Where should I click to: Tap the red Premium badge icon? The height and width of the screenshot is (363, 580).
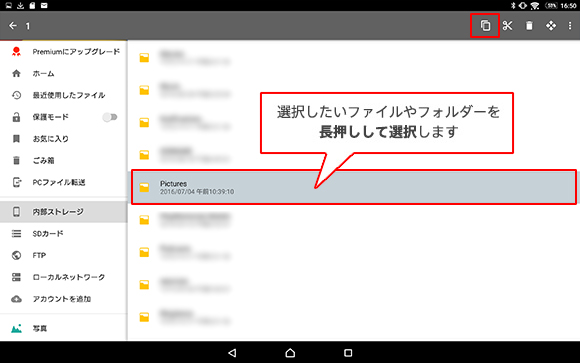tap(16, 51)
